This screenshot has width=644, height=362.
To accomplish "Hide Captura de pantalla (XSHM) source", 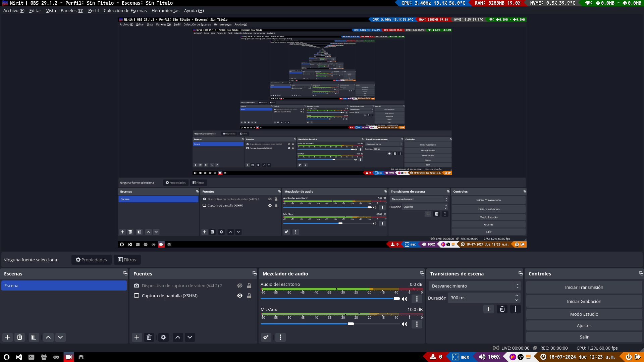I will [x=240, y=296].
